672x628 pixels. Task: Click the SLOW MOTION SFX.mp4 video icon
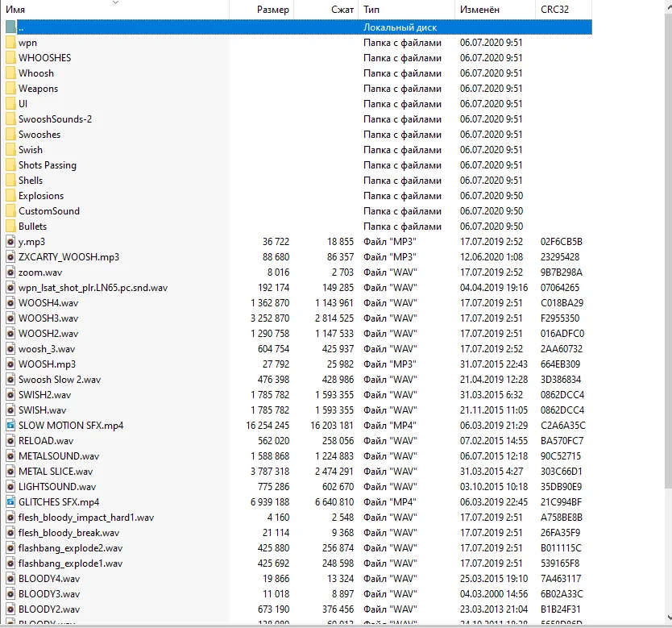(x=10, y=425)
